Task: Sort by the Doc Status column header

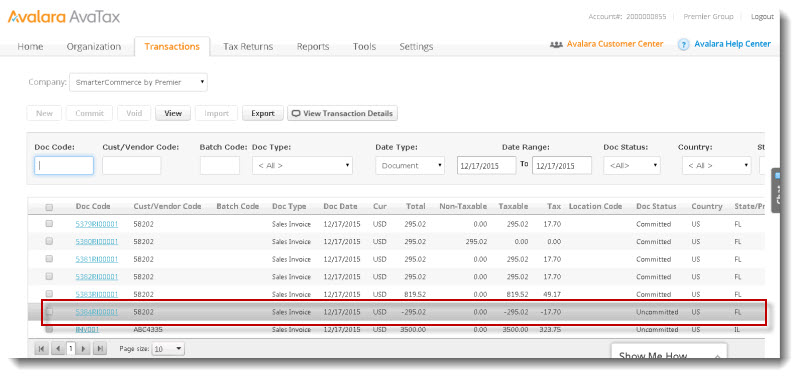Action: [656, 207]
